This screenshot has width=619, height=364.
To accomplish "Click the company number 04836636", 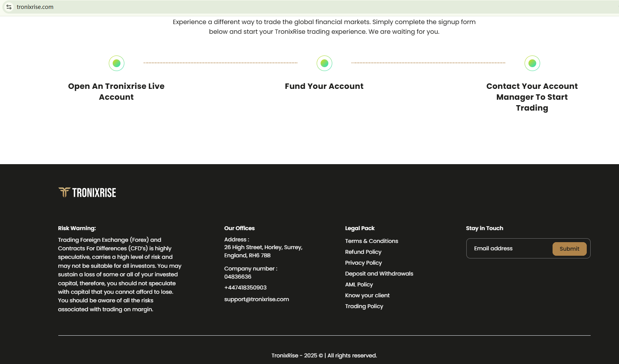I will click(238, 277).
